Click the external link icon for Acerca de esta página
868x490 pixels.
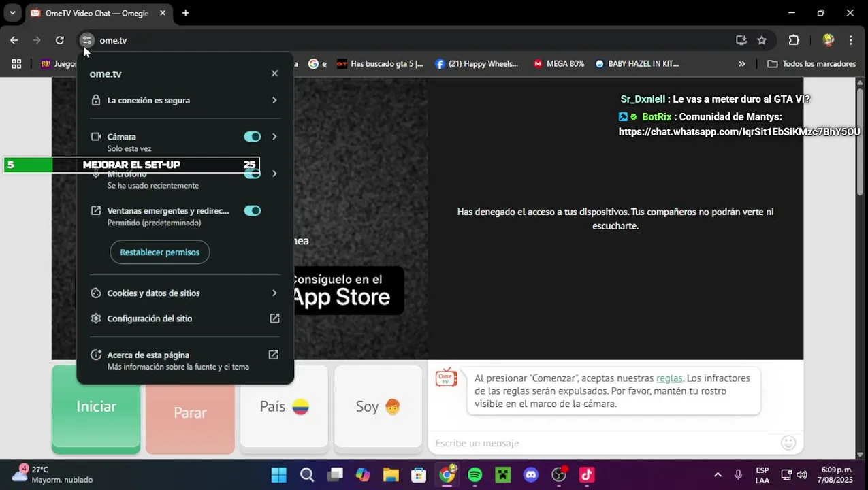pos(273,355)
